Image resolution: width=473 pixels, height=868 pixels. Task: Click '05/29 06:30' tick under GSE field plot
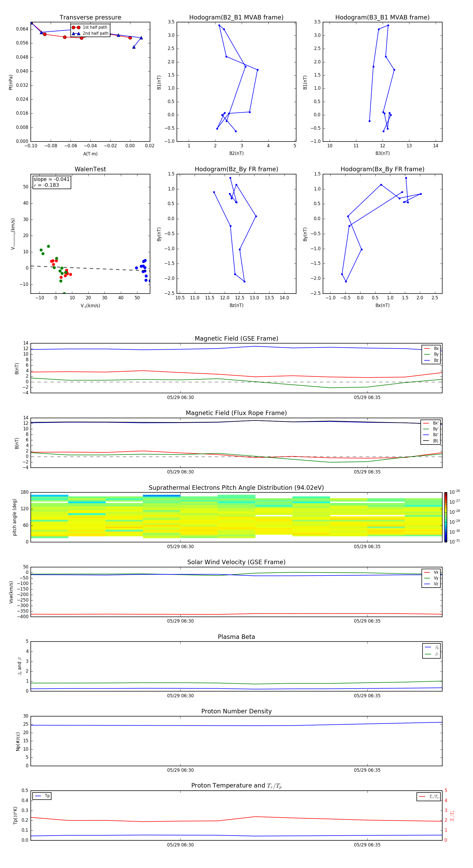tap(181, 397)
